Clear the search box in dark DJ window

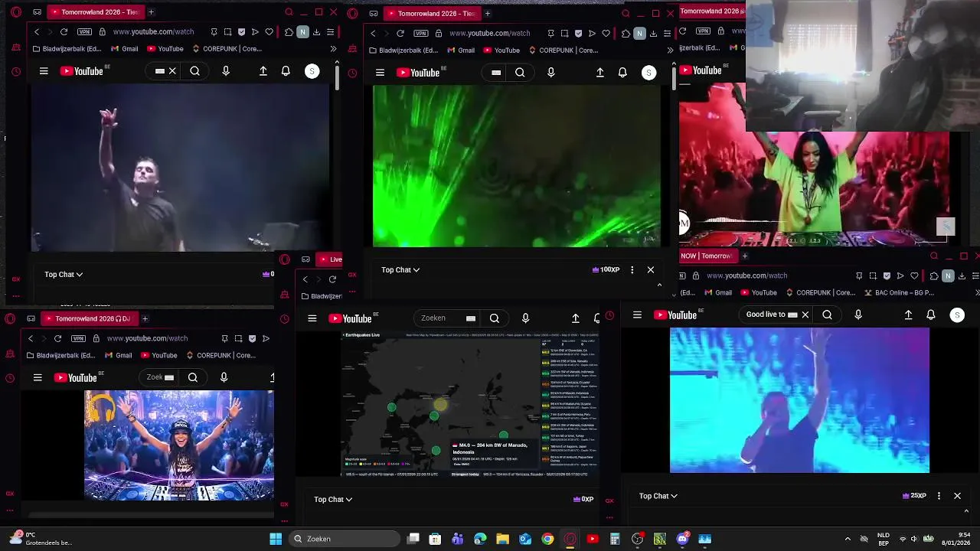pyautogui.click(x=172, y=71)
